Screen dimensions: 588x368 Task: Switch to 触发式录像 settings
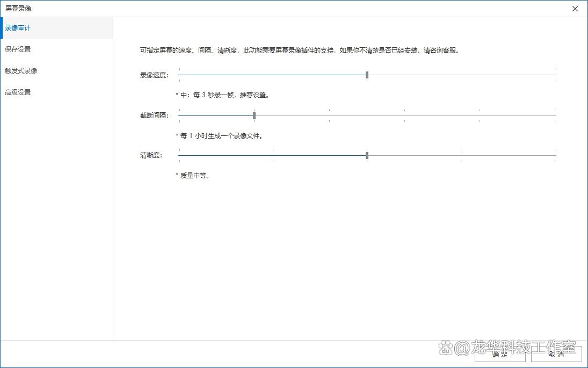(56, 70)
